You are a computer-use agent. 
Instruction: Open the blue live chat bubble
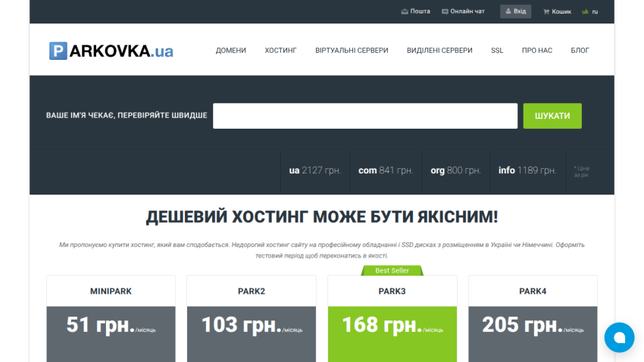(619, 337)
